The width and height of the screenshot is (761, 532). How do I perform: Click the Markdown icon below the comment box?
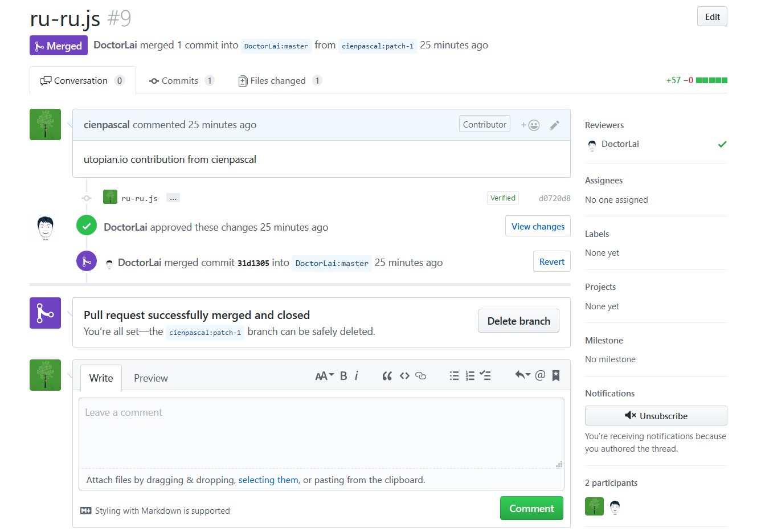tap(86, 510)
